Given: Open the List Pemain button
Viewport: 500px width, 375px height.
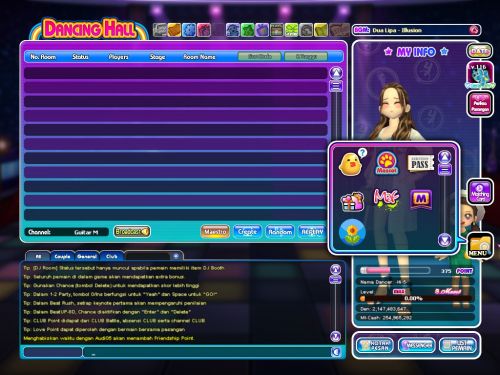Looking at the screenshot, I should (458, 345).
